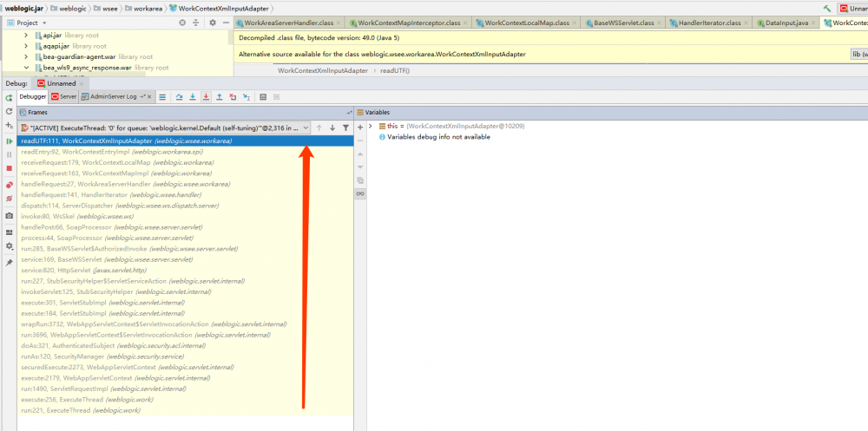868x431 pixels.
Task: Select the run:221 ExecuteThread frame
Action: pyautogui.click(x=185, y=410)
